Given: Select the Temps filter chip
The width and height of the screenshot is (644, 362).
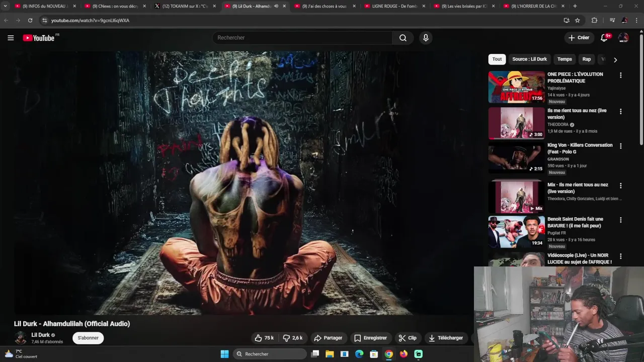Looking at the screenshot, I should point(565,59).
